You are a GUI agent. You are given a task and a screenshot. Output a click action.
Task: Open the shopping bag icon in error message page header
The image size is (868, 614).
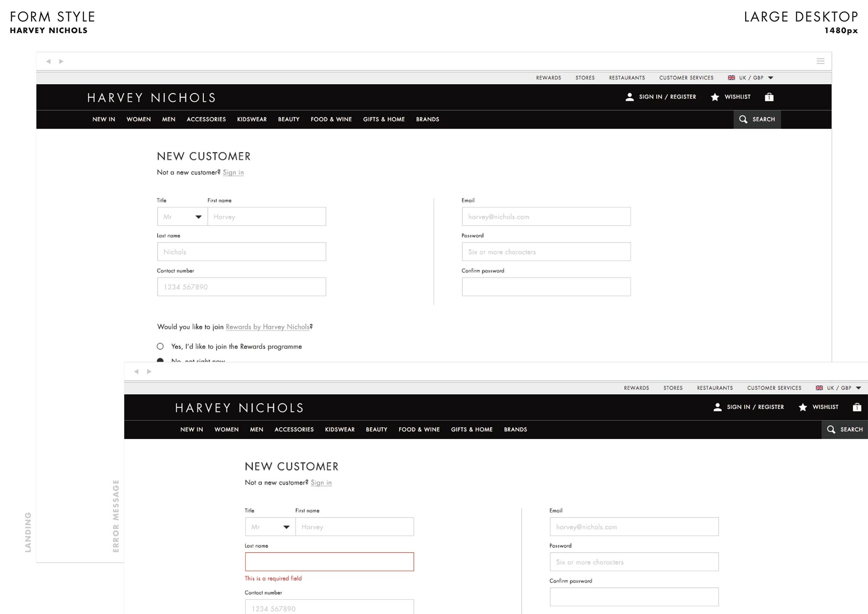coord(857,407)
